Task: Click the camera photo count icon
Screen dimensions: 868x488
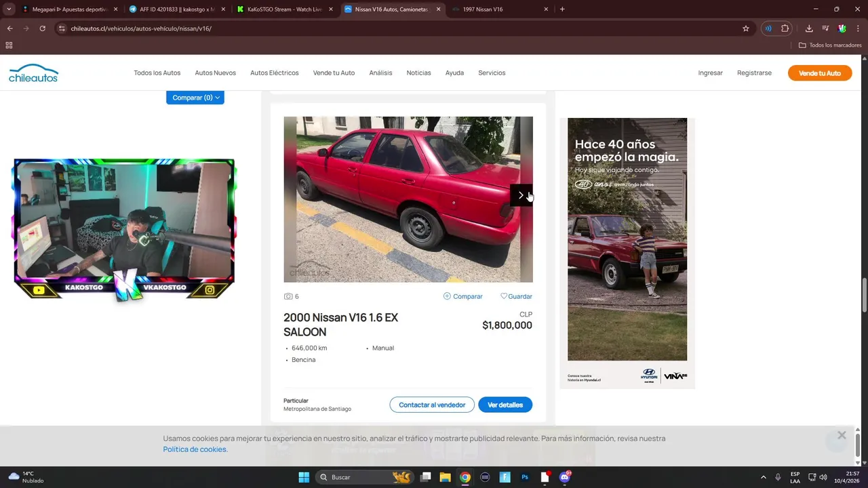Action: pos(288,296)
